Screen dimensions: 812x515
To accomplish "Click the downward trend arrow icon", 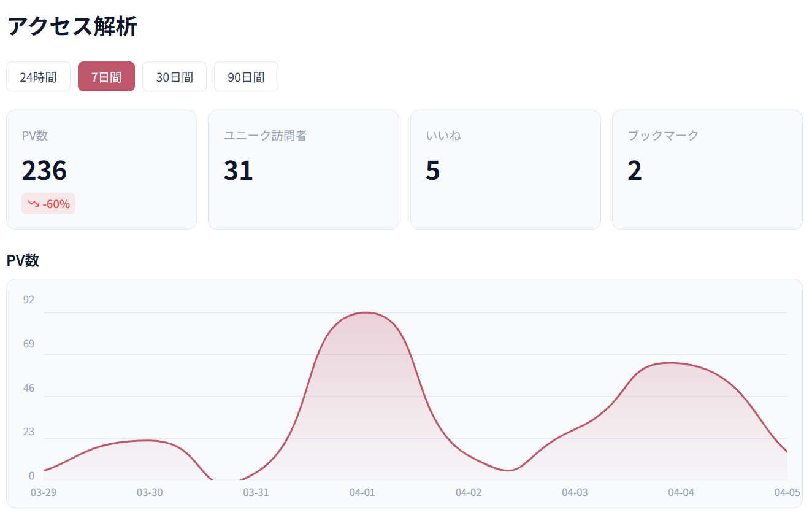I will [x=33, y=204].
